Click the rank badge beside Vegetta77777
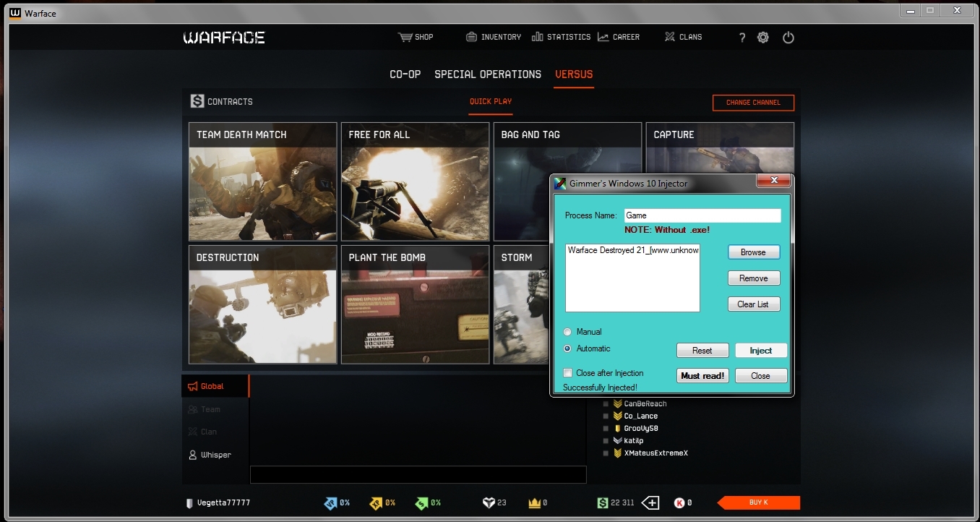Image resolution: width=980 pixels, height=522 pixels. point(189,502)
